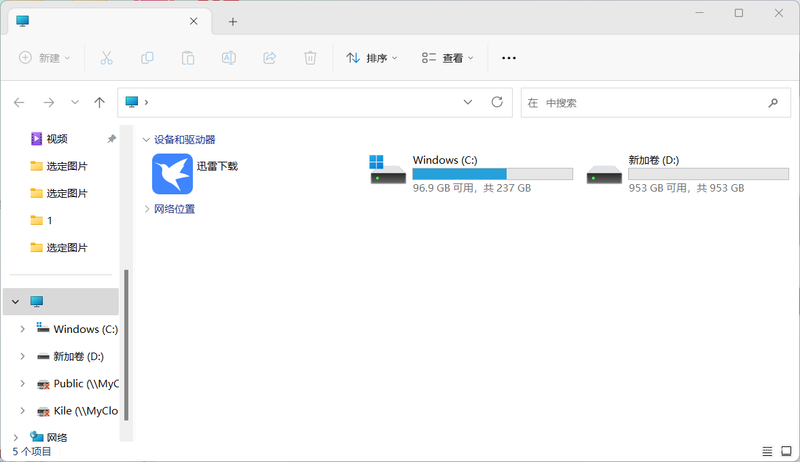Click the Copy icon in toolbar
This screenshot has height=462, width=800.
click(147, 58)
